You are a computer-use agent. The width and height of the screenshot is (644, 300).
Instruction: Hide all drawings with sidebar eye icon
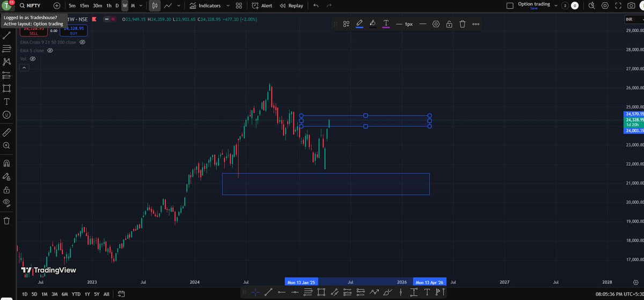[x=6, y=203]
